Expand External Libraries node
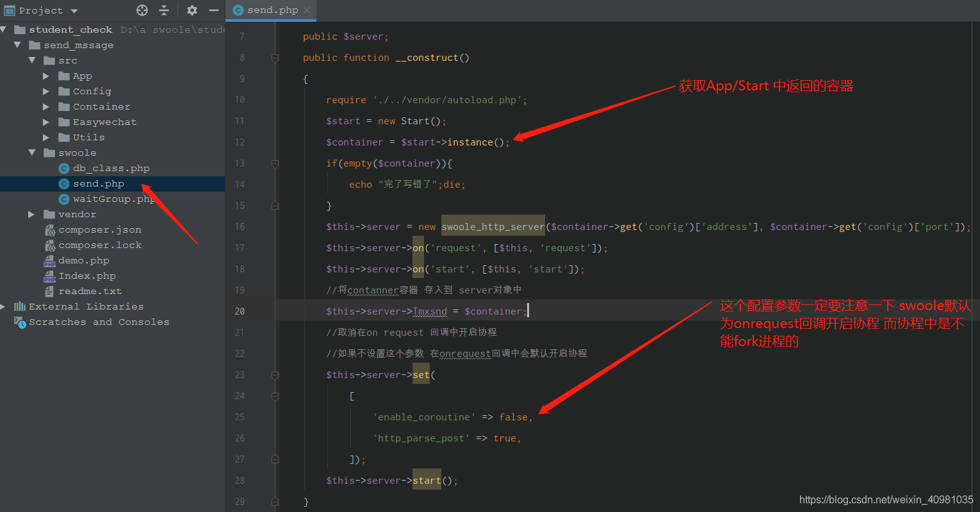The height and width of the screenshot is (512, 980). pos(3,306)
